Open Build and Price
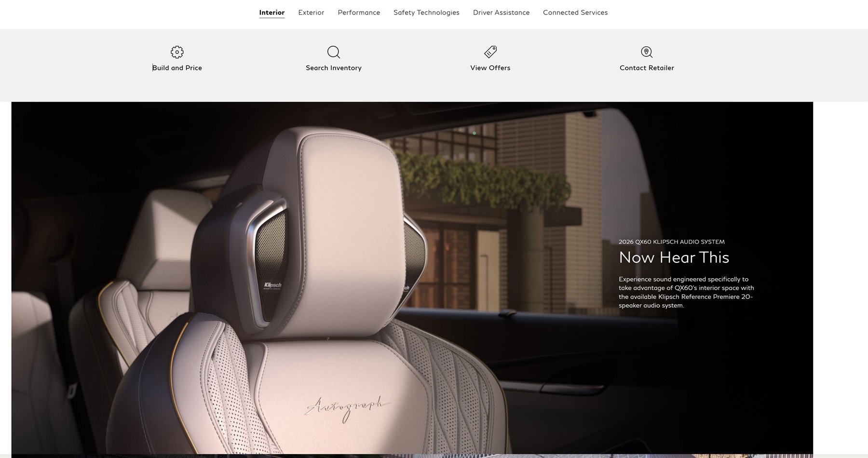The width and height of the screenshot is (868, 458). click(177, 67)
